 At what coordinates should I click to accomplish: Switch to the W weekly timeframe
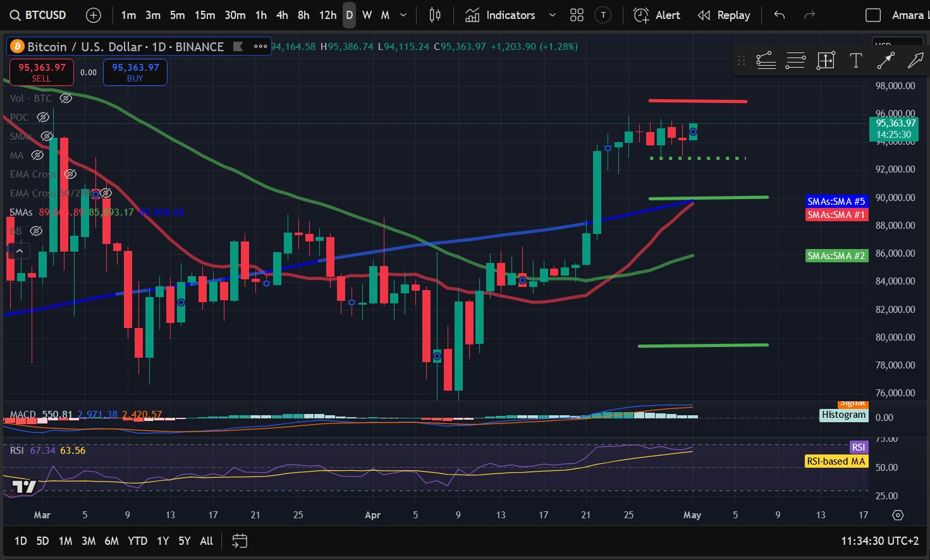[x=366, y=15]
